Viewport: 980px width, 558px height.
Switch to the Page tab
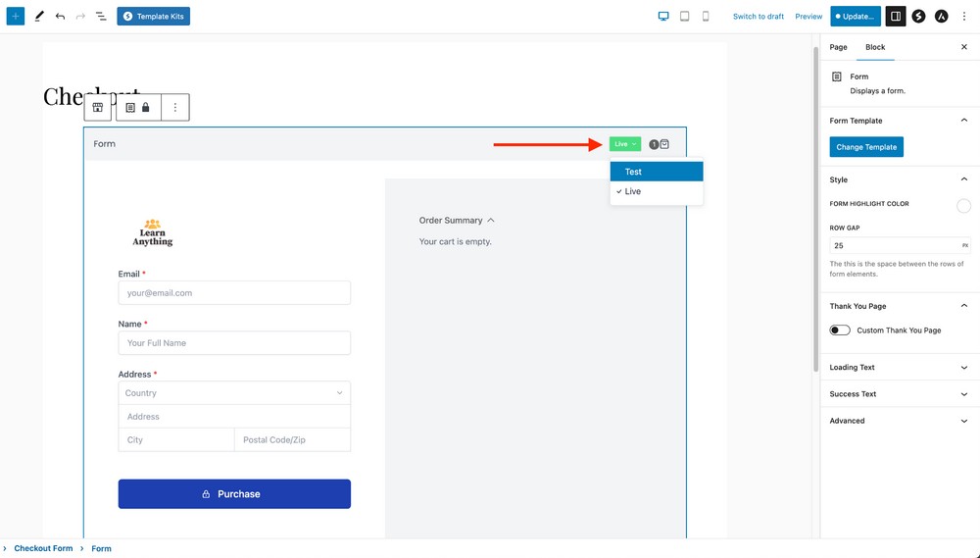pos(838,47)
